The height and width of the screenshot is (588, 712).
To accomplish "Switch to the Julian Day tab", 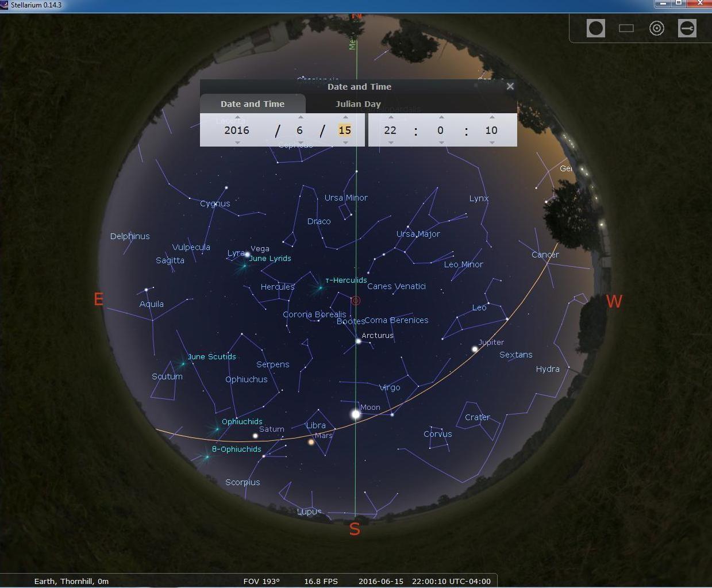I will click(x=357, y=104).
